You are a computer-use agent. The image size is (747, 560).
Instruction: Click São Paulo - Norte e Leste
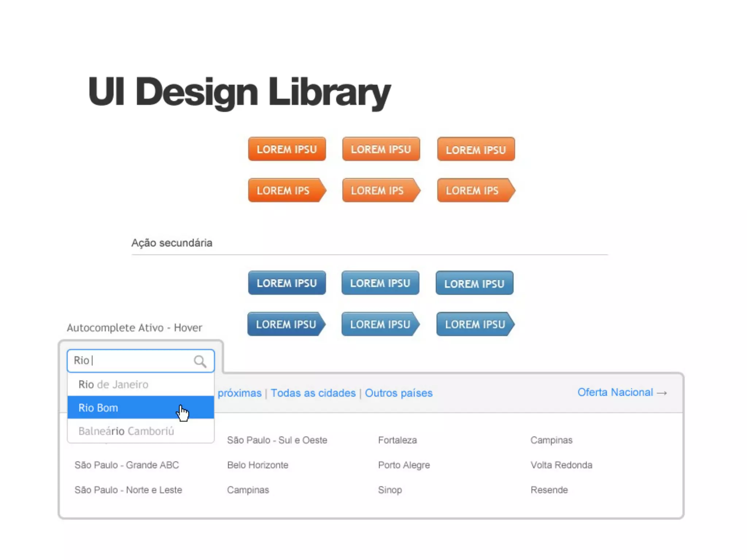(128, 490)
